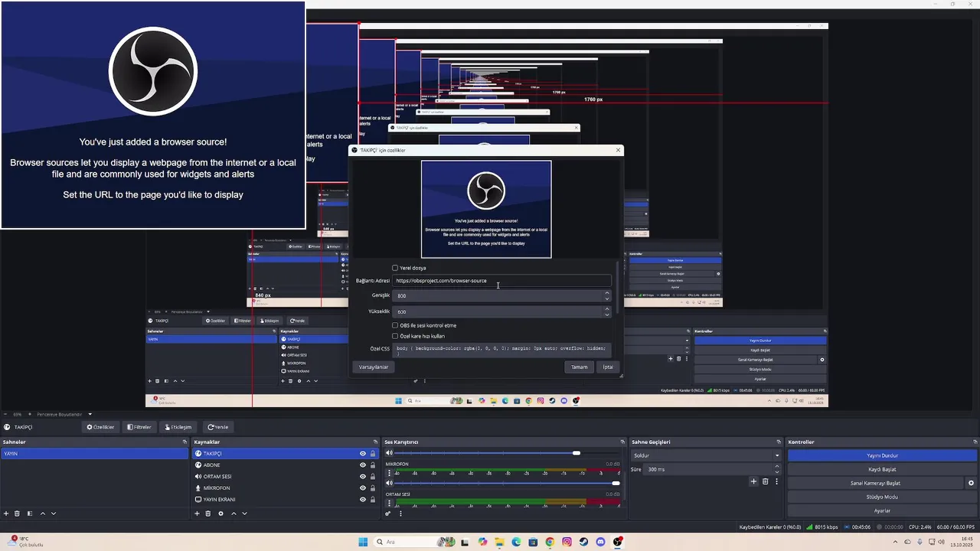Viewport: 980px width, 551px height.
Task: Toggle lock on the YAYIN EKRANI source
Action: point(373,500)
